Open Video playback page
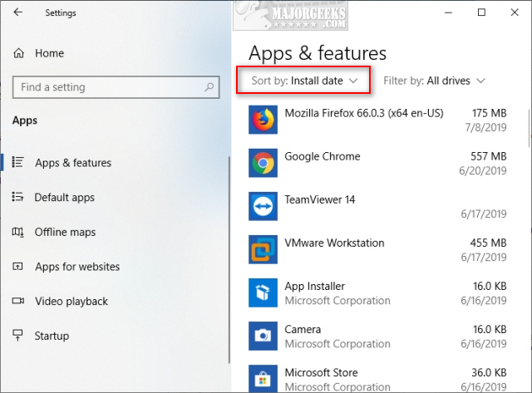 (71, 302)
